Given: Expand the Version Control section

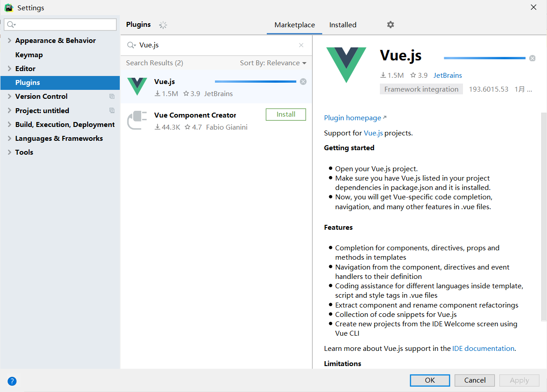Looking at the screenshot, I should [x=9, y=96].
